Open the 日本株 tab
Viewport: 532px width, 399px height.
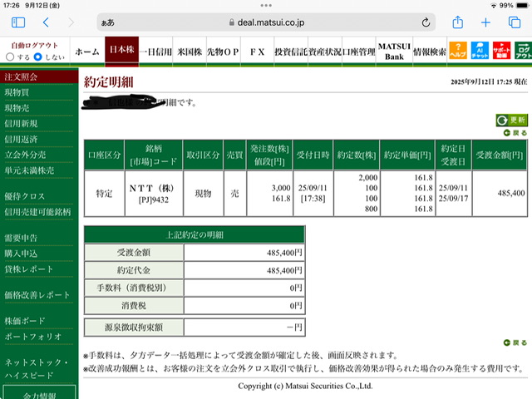pyautogui.click(x=122, y=50)
